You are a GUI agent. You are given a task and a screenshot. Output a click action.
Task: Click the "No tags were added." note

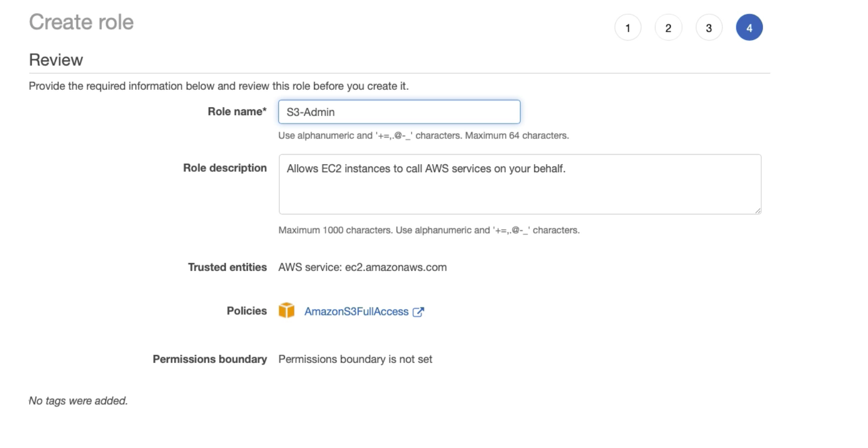78,400
